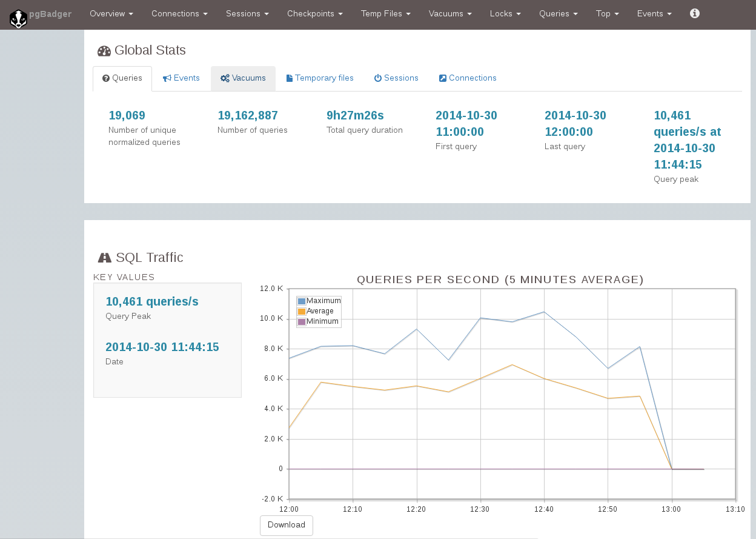Open the Checkpoints dropdown in navbar
The height and width of the screenshot is (539, 756).
[x=314, y=13]
